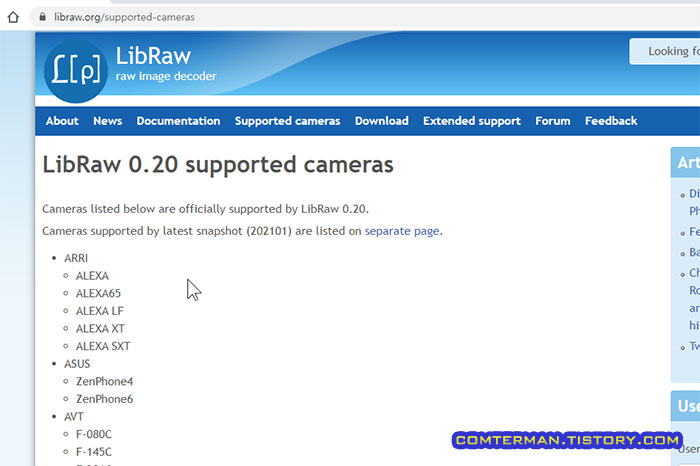Click the 'ALEXA65' list entry

pos(98,293)
